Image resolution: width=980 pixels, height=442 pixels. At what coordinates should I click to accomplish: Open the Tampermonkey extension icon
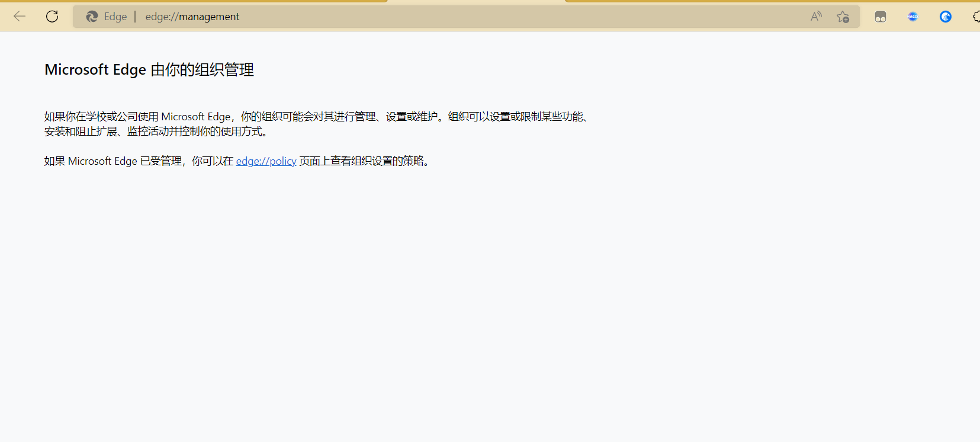click(x=881, y=17)
